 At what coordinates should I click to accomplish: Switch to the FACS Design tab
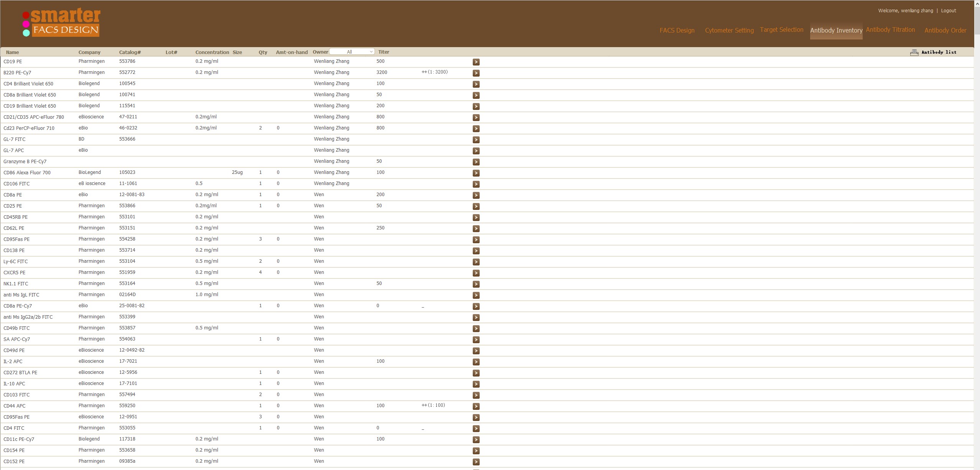[677, 30]
